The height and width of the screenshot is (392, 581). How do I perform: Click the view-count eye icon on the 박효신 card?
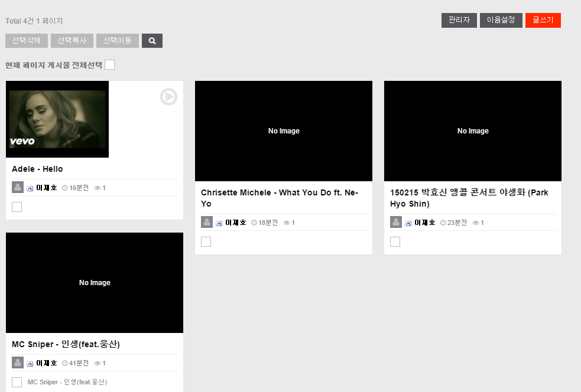click(476, 223)
